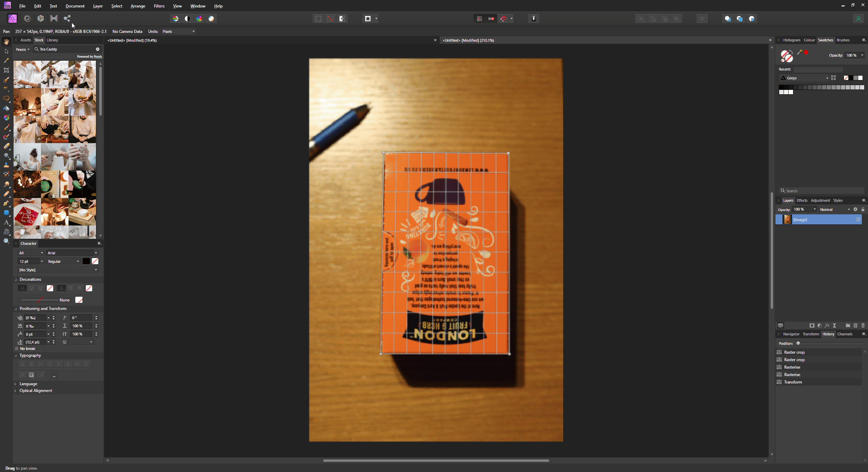The height and width of the screenshot is (472, 868).
Task: Switch to the Channels tab
Action: point(845,334)
